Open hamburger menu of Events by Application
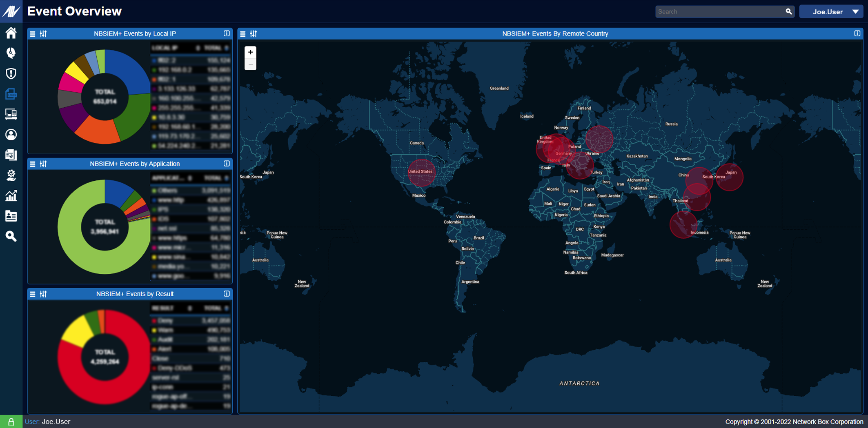 click(33, 164)
